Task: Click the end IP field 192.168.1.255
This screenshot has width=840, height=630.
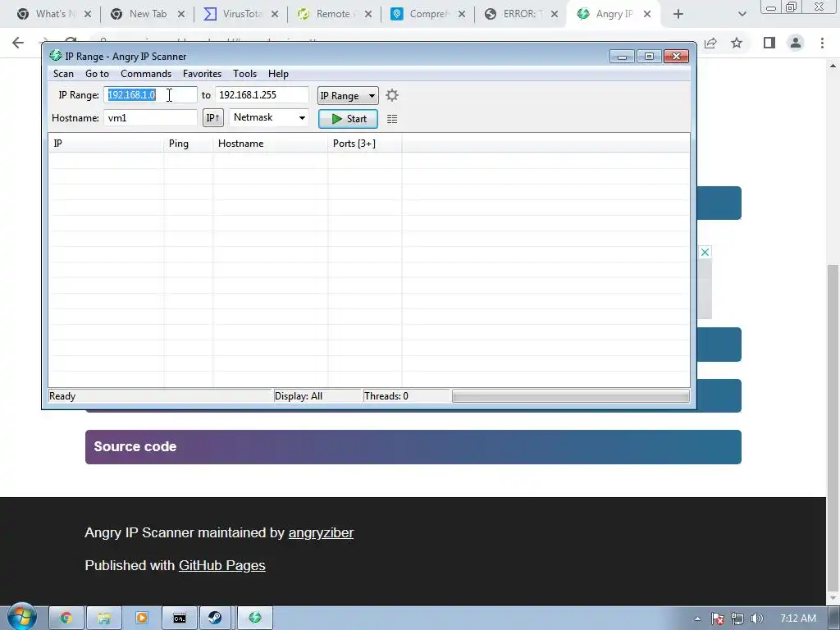Action: tap(262, 95)
